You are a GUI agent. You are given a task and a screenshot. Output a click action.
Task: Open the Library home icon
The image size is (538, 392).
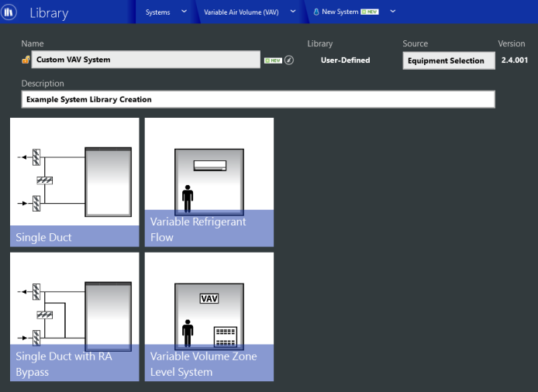coord(9,12)
